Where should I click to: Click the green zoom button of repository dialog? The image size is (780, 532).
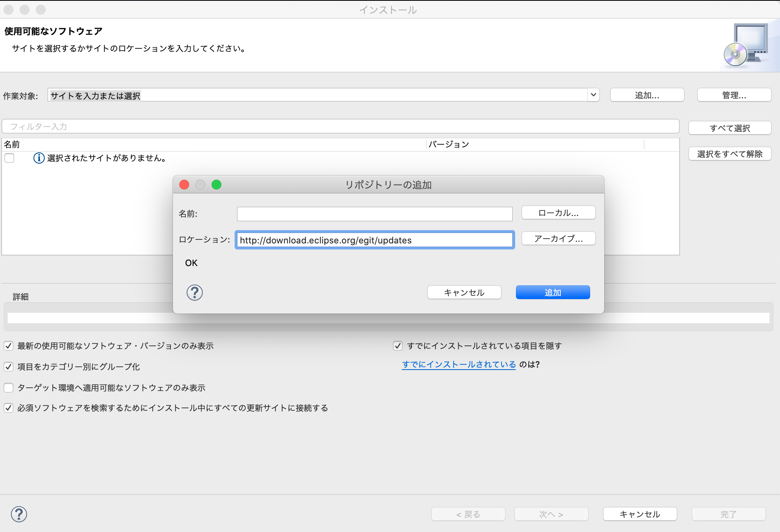216,185
